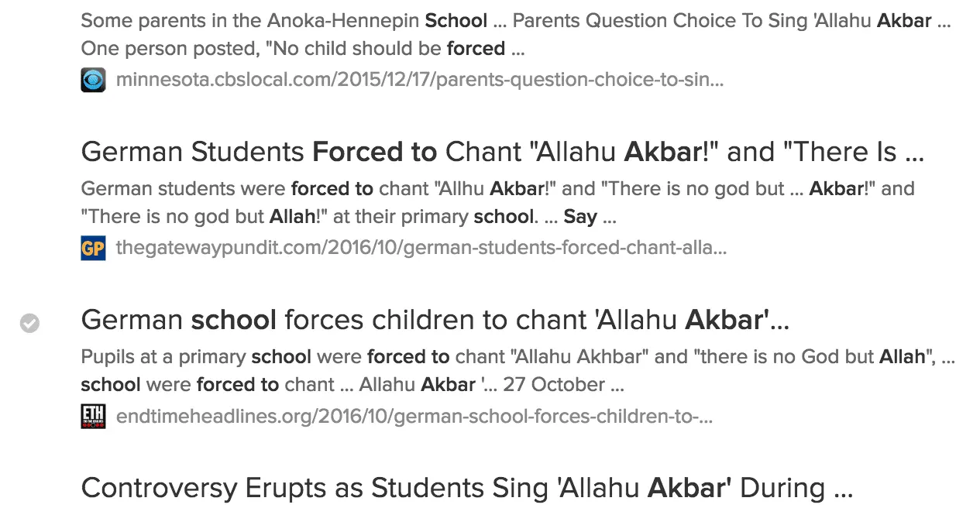The height and width of the screenshot is (508, 980).
Task: Open "German Students Forced to Chant" result title
Action: coord(502,152)
